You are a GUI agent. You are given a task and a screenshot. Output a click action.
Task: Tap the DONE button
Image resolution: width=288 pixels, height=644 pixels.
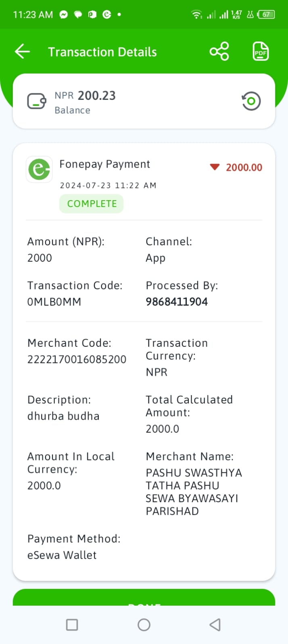144,597
